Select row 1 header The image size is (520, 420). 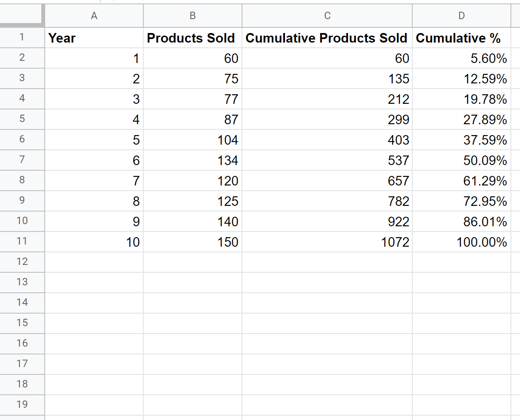pos(22,38)
